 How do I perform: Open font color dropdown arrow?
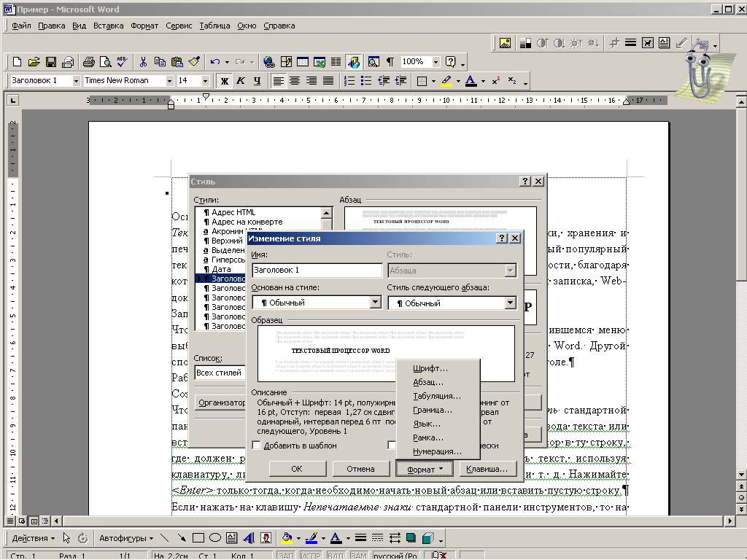[483, 82]
